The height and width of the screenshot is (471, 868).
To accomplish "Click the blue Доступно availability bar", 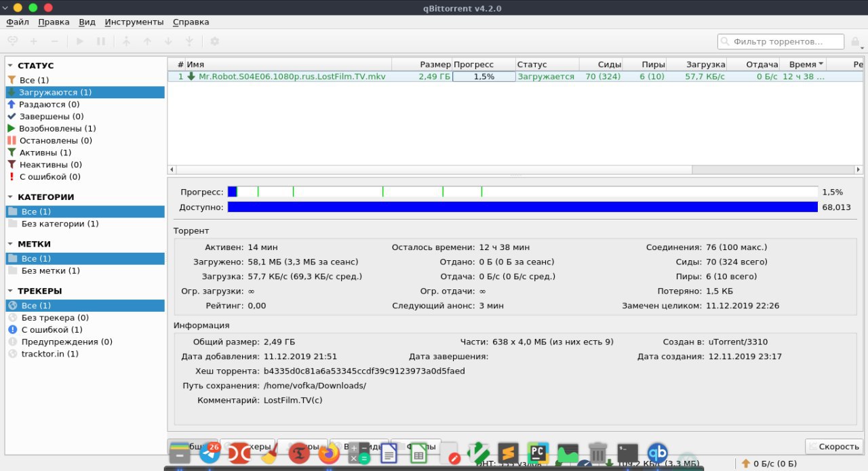I will [523, 207].
